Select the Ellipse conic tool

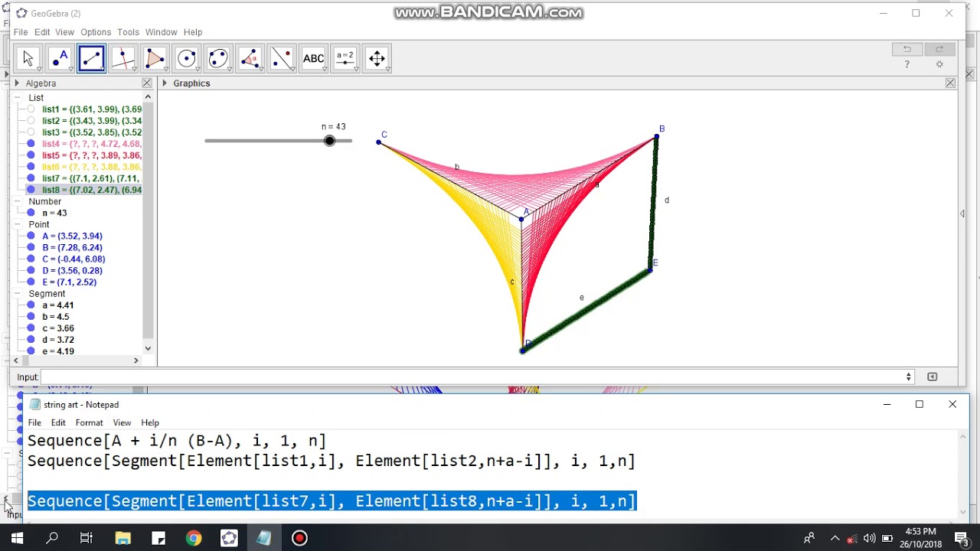[x=218, y=58]
